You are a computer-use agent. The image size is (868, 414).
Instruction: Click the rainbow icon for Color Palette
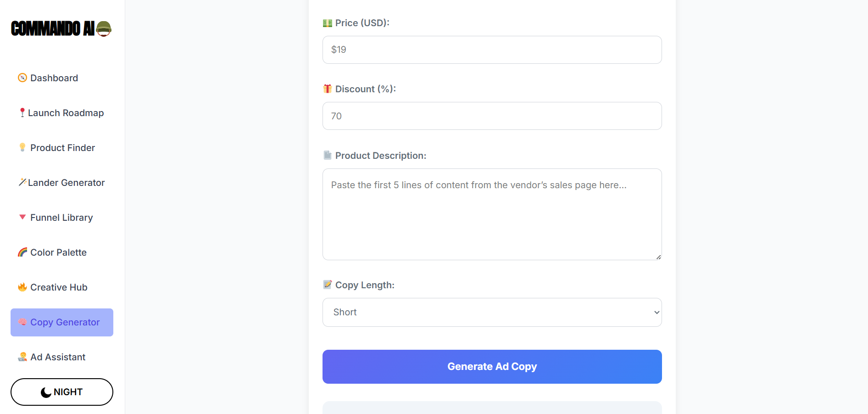22,252
